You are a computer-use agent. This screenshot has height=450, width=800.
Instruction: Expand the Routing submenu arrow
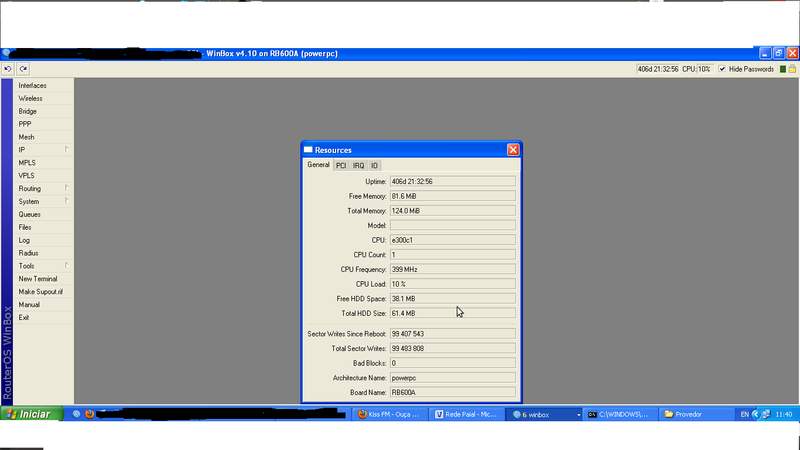(x=66, y=188)
